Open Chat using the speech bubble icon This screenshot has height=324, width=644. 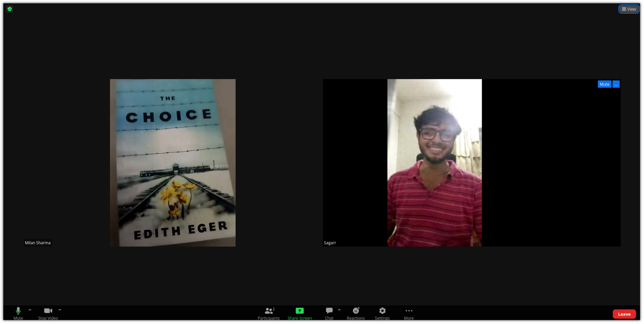[x=329, y=310]
